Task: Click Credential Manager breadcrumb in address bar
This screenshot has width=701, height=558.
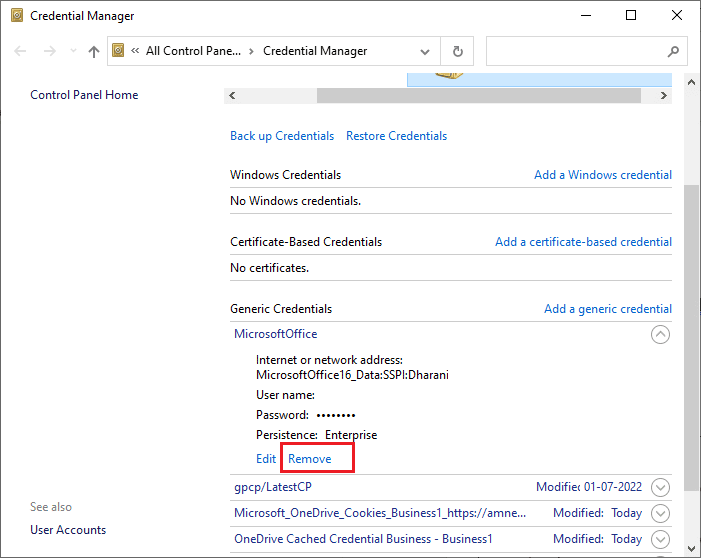Action: [315, 51]
